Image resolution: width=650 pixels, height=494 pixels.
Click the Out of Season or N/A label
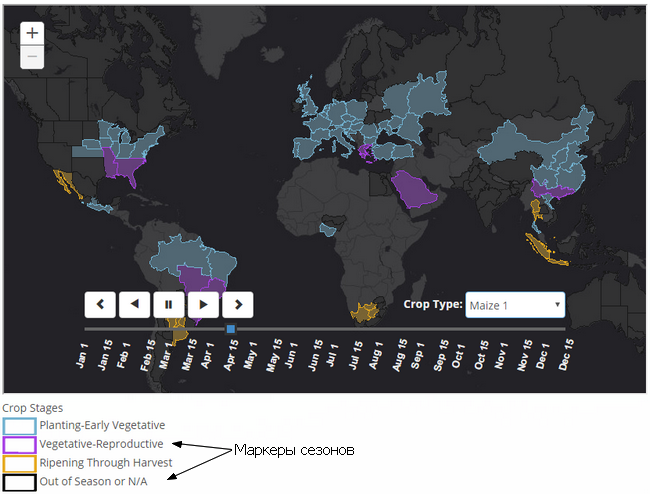point(93,481)
